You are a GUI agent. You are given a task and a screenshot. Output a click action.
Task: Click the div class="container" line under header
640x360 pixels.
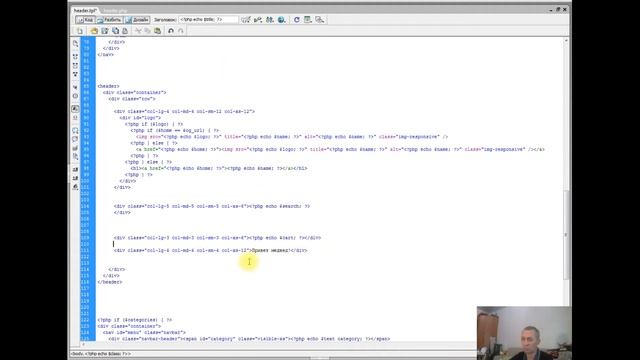tap(135, 93)
